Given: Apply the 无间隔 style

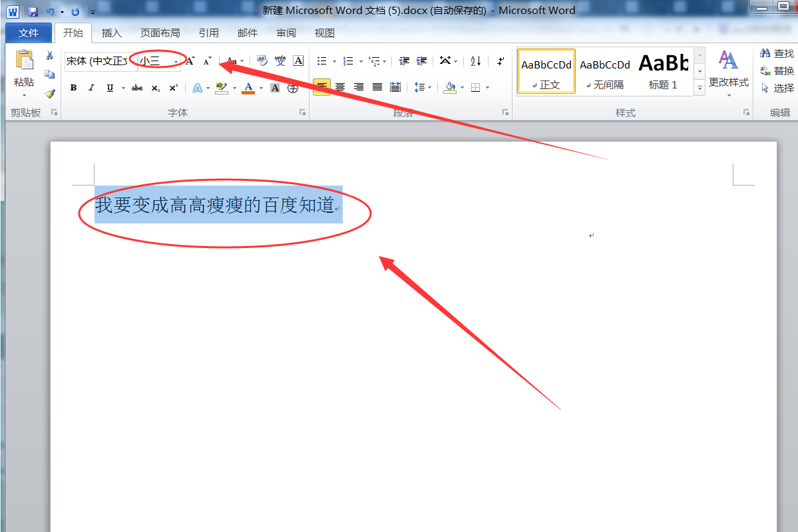Looking at the screenshot, I should [604, 71].
